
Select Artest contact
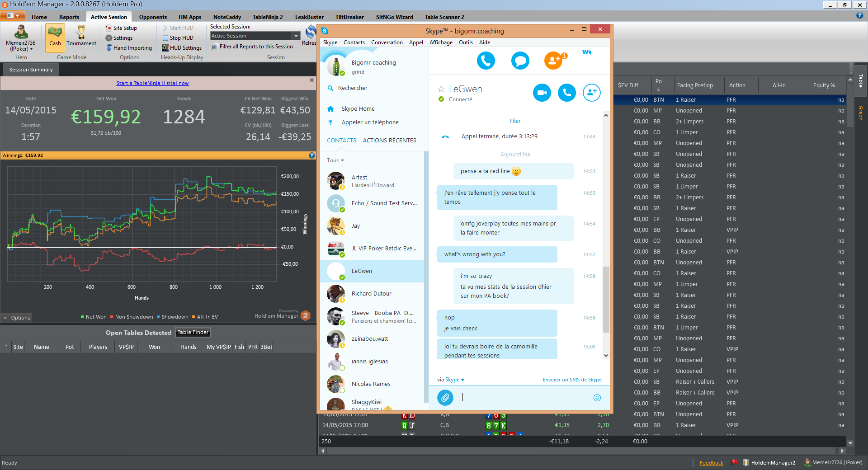[372, 181]
